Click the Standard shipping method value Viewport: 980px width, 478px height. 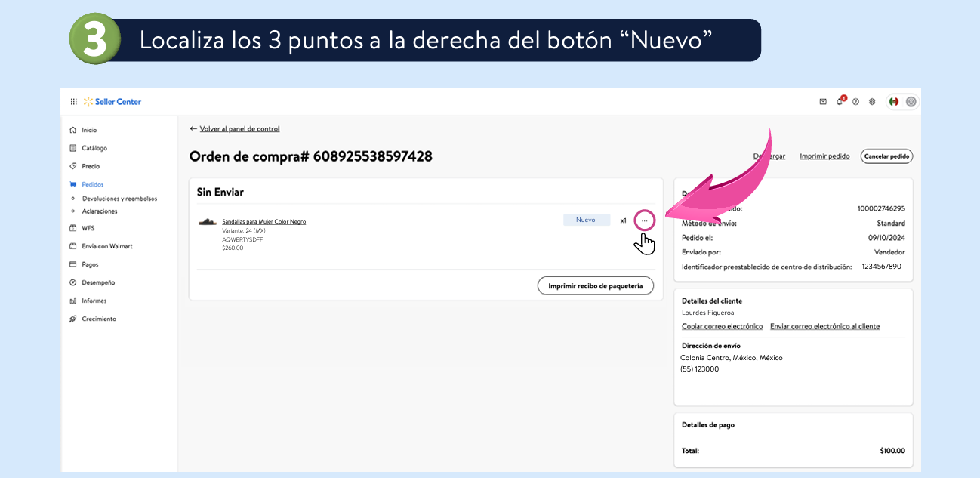point(891,224)
